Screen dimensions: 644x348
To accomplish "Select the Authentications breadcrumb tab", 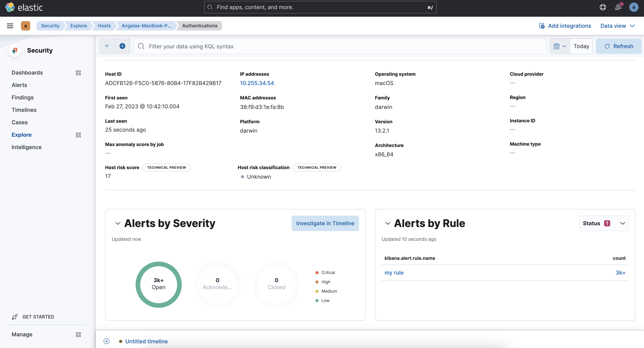I will (x=199, y=25).
